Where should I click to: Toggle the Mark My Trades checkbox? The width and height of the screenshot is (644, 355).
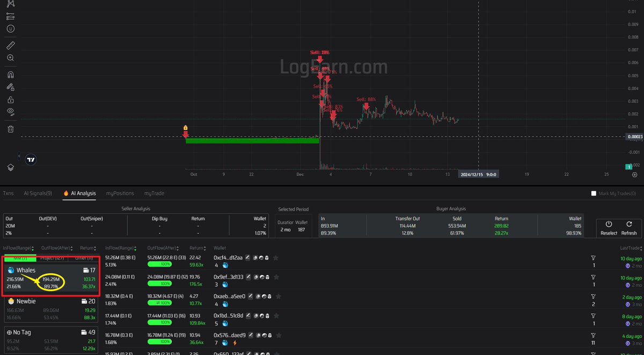click(594, 193)
